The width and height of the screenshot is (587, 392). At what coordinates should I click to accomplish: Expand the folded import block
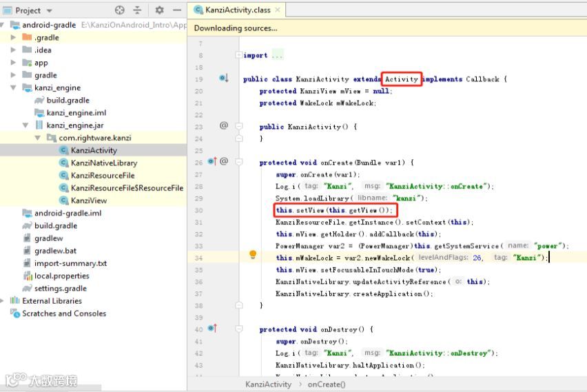(238, 55)
